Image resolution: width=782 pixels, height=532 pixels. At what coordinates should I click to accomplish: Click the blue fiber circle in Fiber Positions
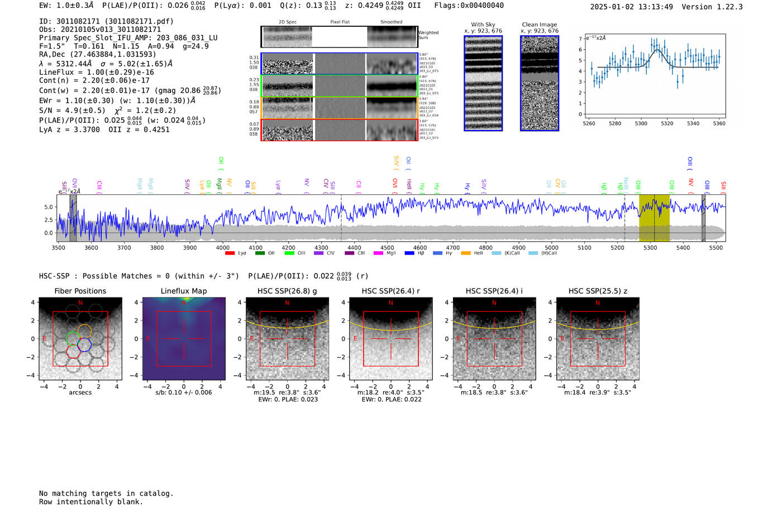84,345
